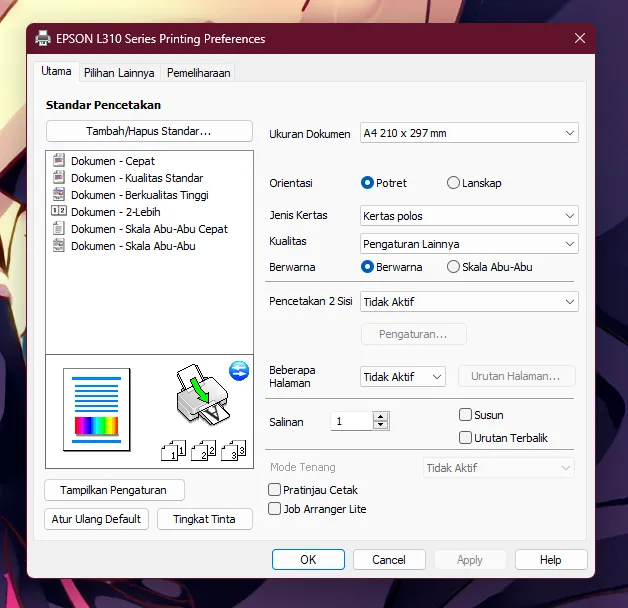Increase the Salinan copies with up arrow
The width and height of the screenshot is (628, 608).
click(380, 417)
